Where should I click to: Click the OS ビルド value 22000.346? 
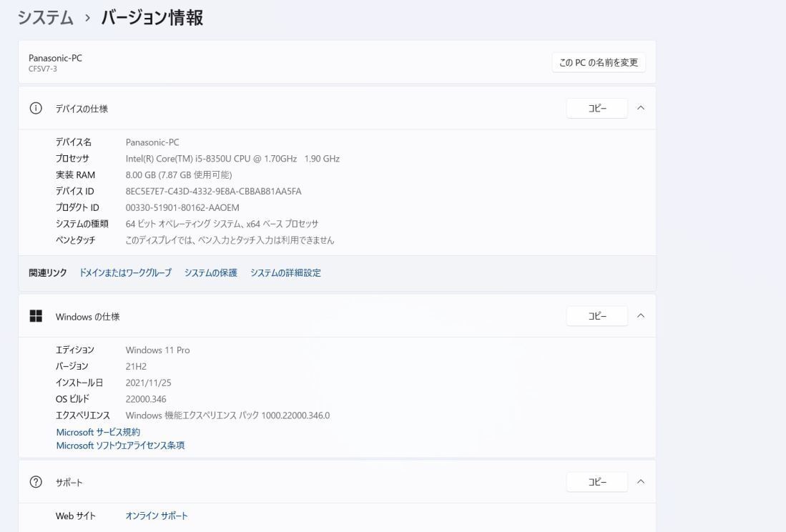point(146,399)
